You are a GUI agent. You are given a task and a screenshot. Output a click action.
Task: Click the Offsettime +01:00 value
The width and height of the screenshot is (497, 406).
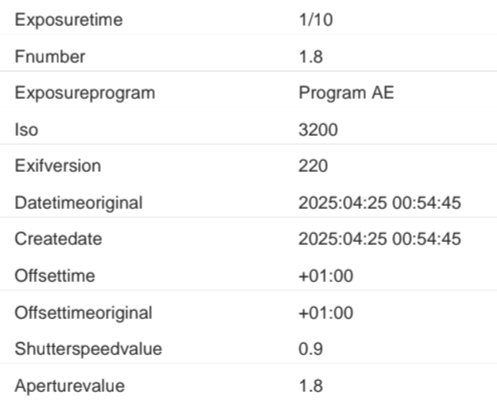(326, 276)
